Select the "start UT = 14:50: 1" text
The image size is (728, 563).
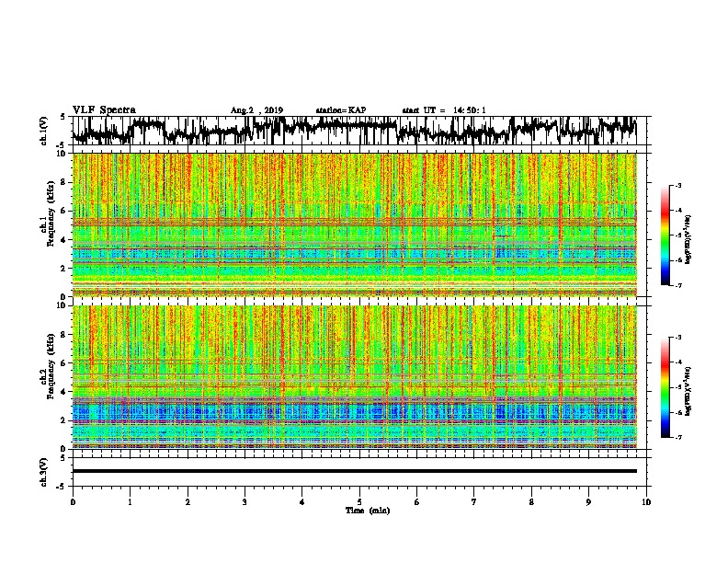pyautogui.click(x=444, y=110)
